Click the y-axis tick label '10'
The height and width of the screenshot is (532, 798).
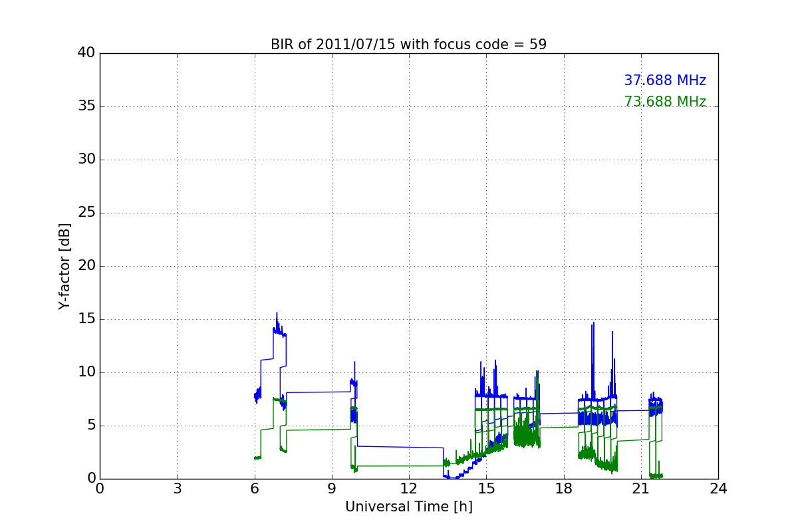point(86,372)
